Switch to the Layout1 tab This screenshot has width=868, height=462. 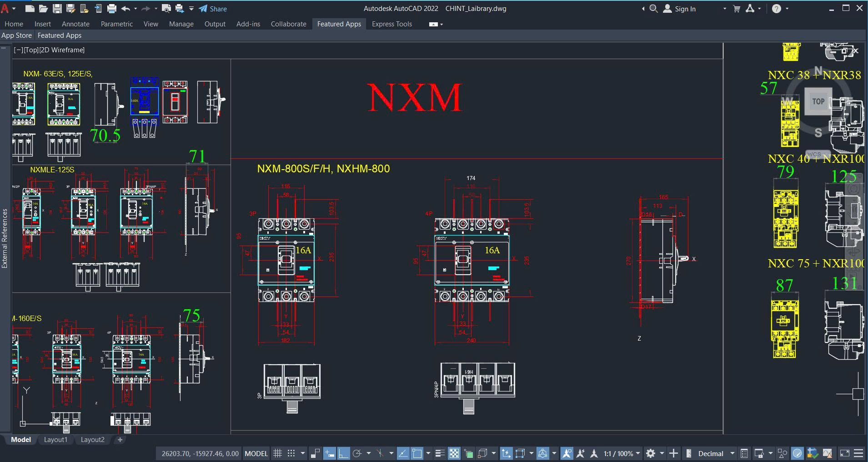[x=55, y=440]
